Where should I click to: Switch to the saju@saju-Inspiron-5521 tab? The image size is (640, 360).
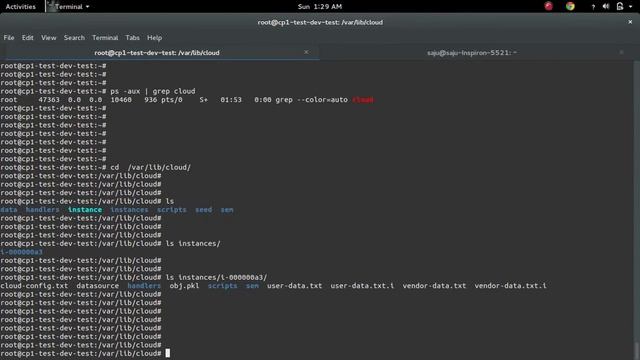pos(472,53)
